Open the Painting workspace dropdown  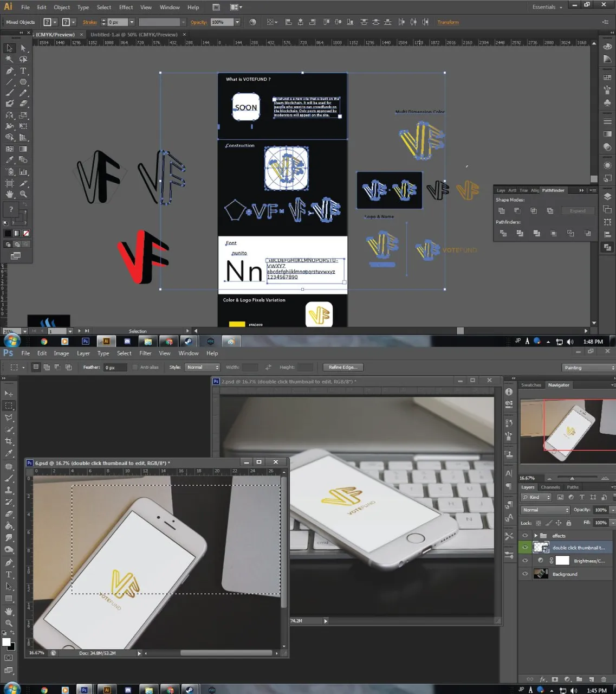pyautogui.click(x=588, y=368)
